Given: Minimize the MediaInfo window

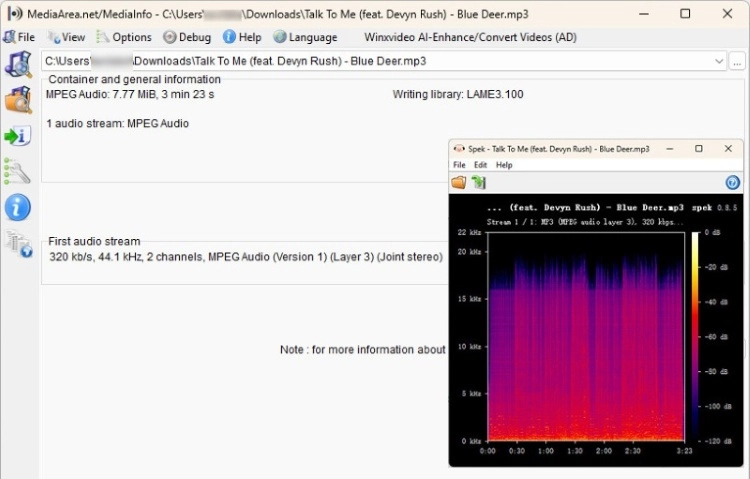Looking at the screenshot, I should tap(644, 14).
